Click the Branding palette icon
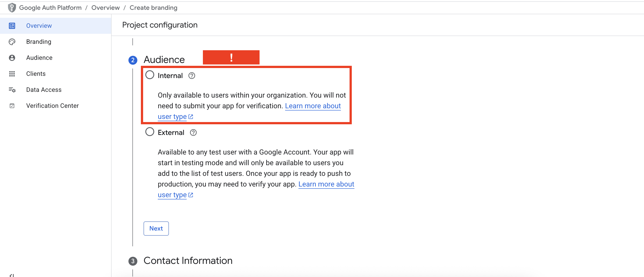 [x=12, y=42]
